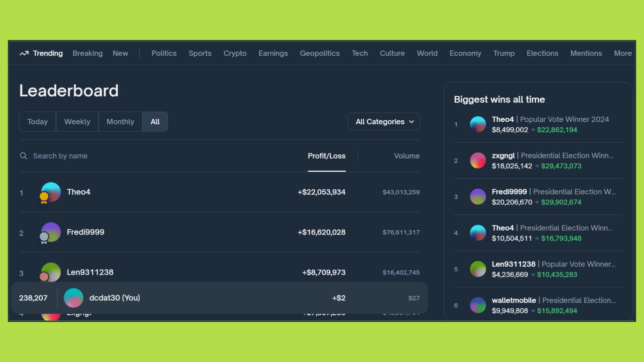Click dcdat30's gradient avatar swatch
644x362 pixels.
pos(73,298)
